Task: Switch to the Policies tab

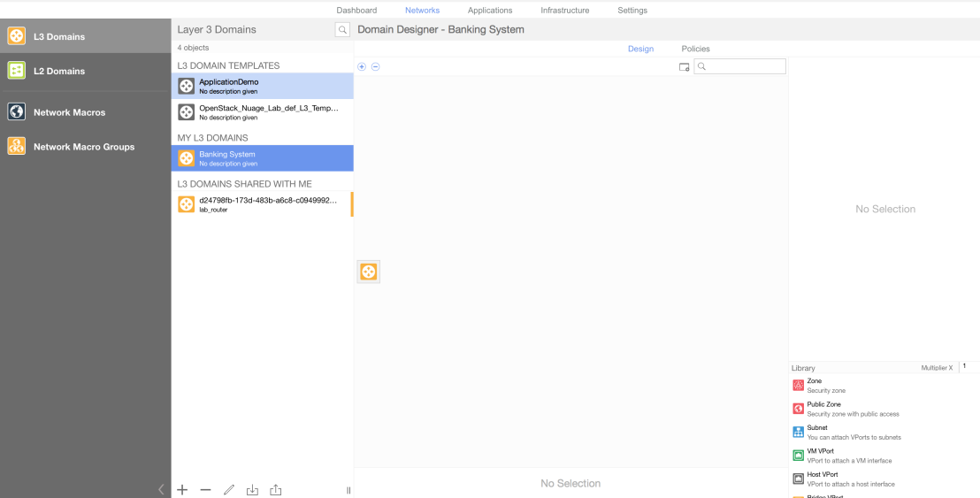Action: (x=695, y=49)
